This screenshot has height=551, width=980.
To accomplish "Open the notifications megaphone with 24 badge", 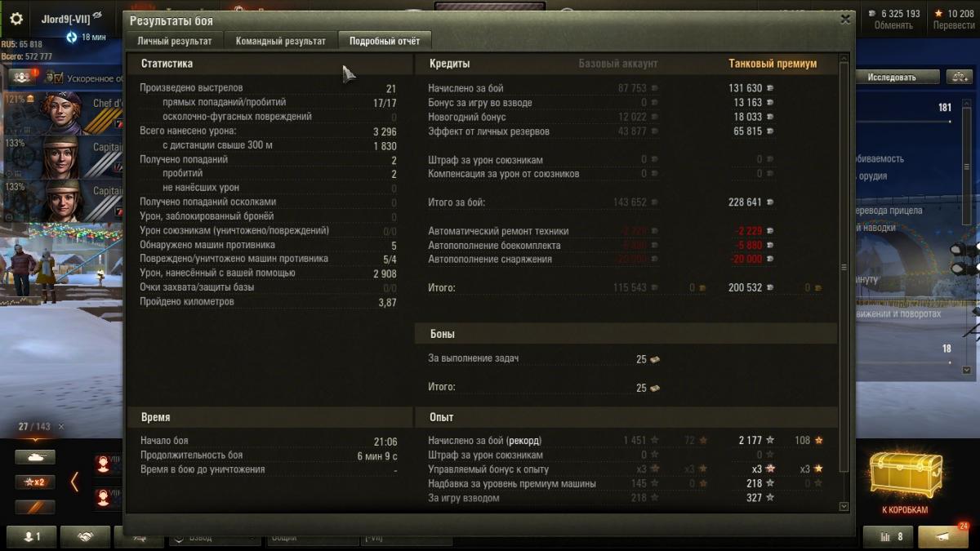I will point(943,536).
